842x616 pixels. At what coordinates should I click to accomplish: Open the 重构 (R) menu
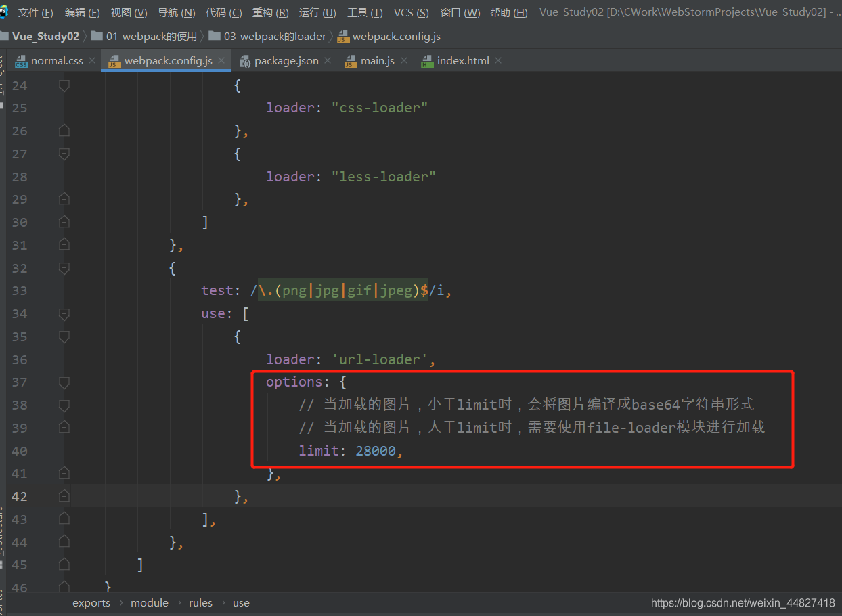click(270, 13)
